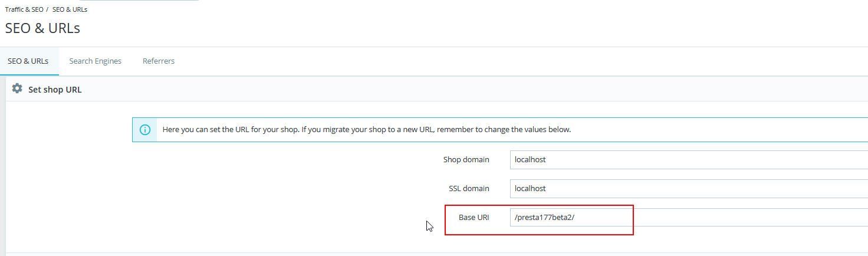Screen dimensions: 868x256
Task: Click the gear icon beside Set shop URL
Action: coord(17,89)
